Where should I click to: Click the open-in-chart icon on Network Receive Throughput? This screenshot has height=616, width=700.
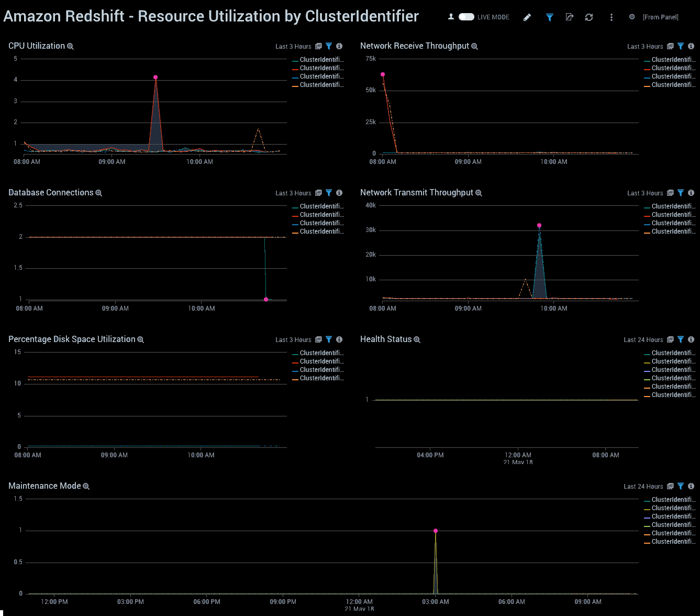(x=670, y=46)
